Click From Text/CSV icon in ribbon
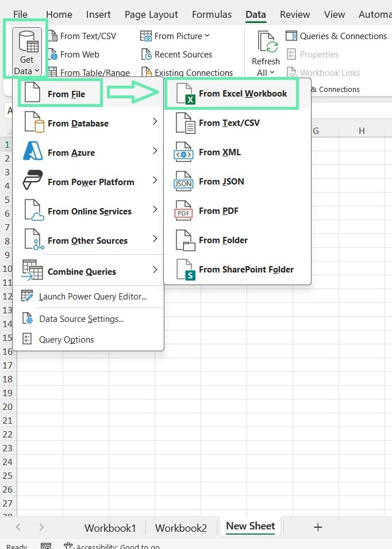Screen dimensions: 392x549 coord(53,36)
